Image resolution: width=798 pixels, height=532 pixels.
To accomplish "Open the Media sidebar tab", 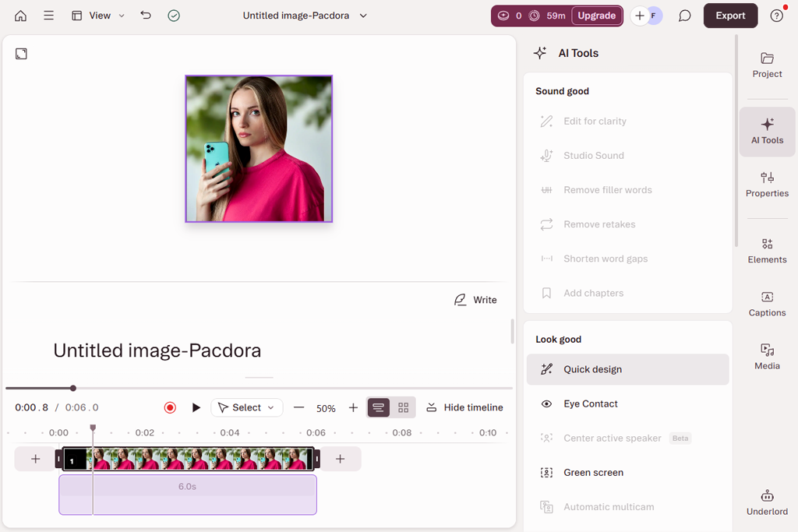I will 767,357.
